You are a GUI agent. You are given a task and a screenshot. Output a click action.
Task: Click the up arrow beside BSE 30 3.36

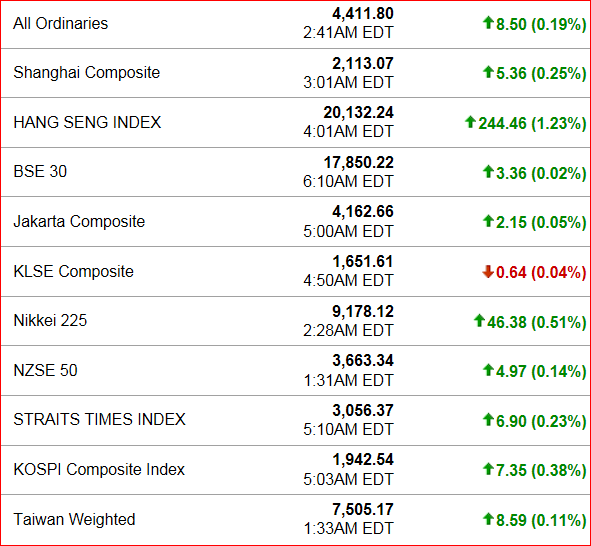click(488, 171)
